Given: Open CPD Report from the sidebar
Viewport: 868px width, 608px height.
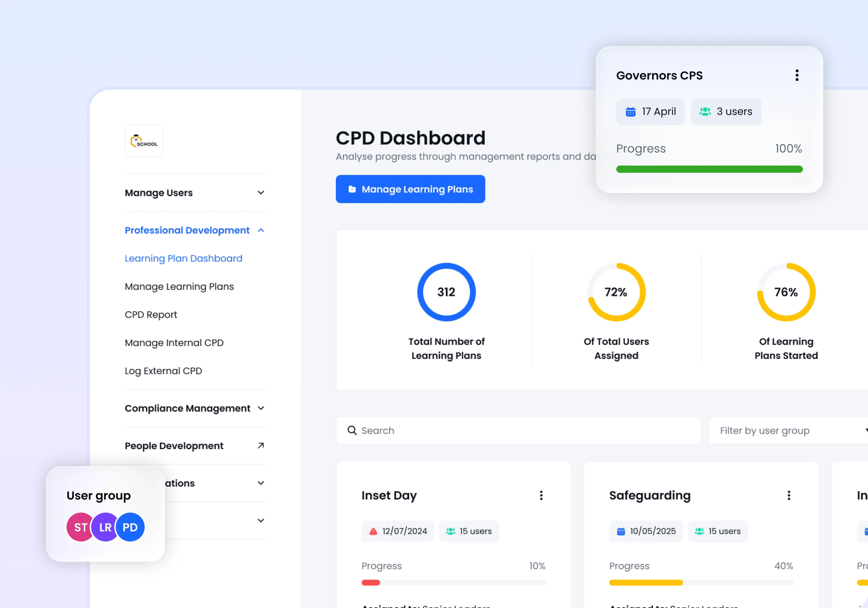Looking at the screenshot, I should (x=151, y=314).
